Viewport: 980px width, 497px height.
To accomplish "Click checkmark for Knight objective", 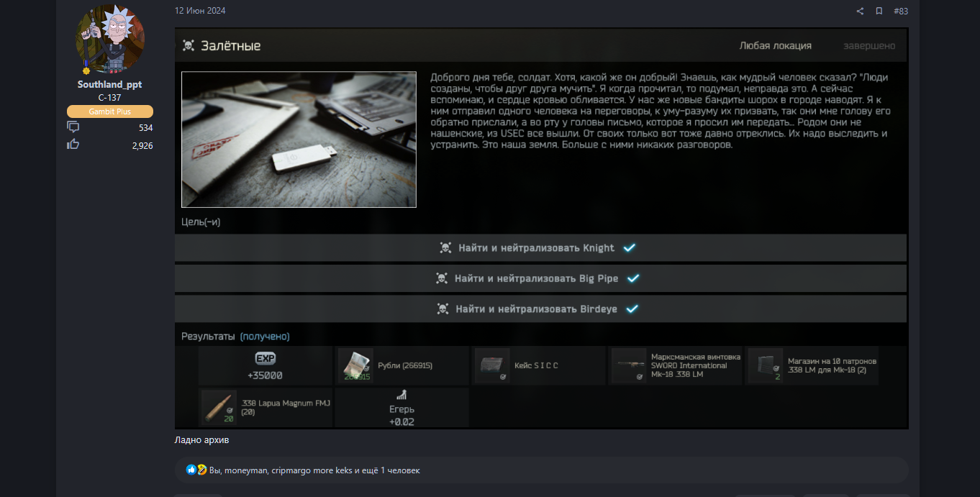I will tap(630, 247).
